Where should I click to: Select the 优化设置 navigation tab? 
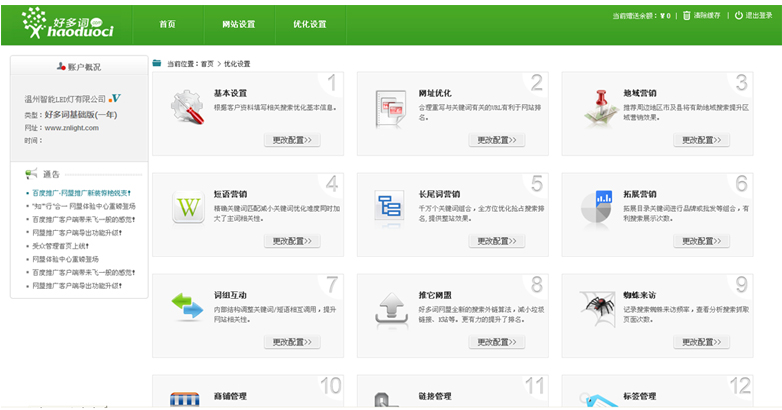click(309, 24)
